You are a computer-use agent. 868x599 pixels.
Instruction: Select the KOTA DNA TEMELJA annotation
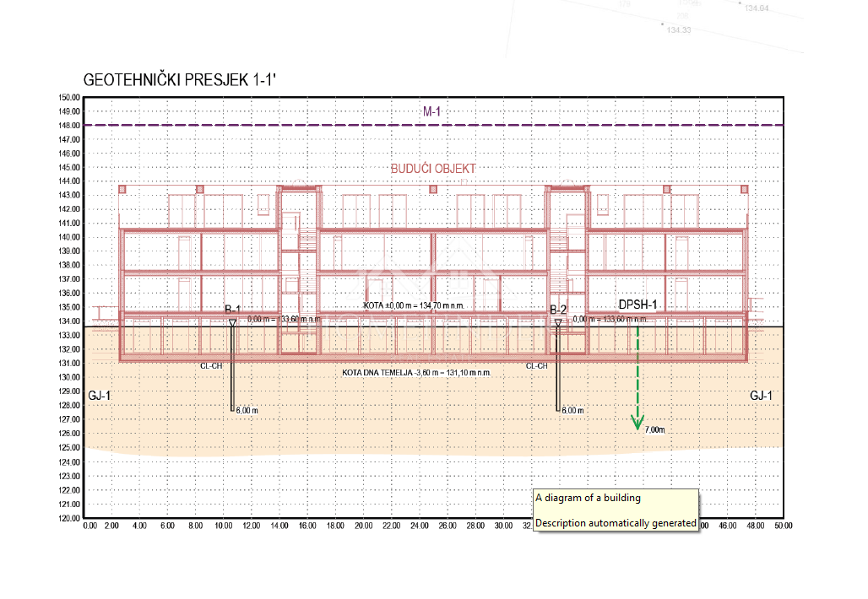coord(416,372)
